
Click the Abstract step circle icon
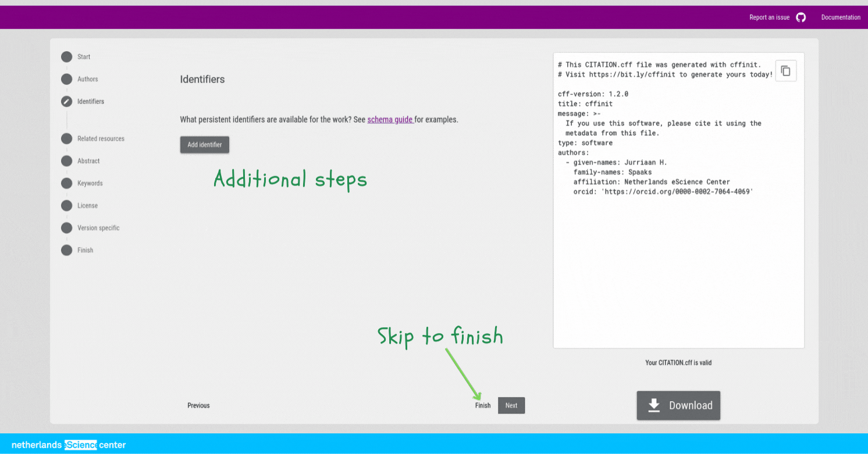point(67,161)
